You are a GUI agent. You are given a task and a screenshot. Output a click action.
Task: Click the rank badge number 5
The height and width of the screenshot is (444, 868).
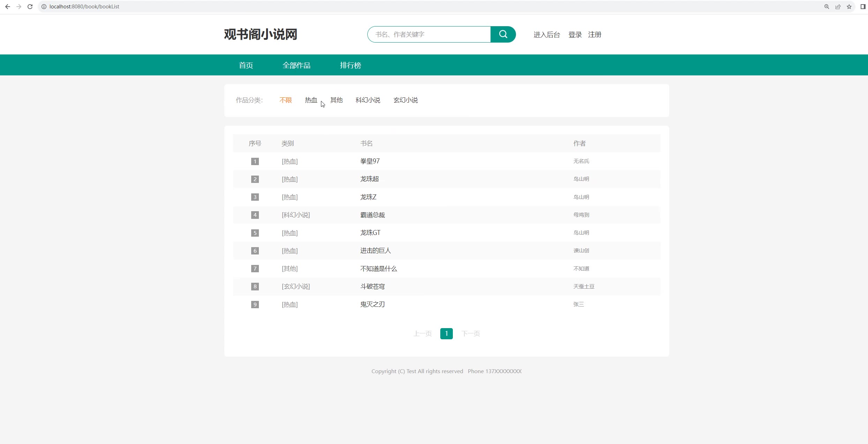click(255, 233)
